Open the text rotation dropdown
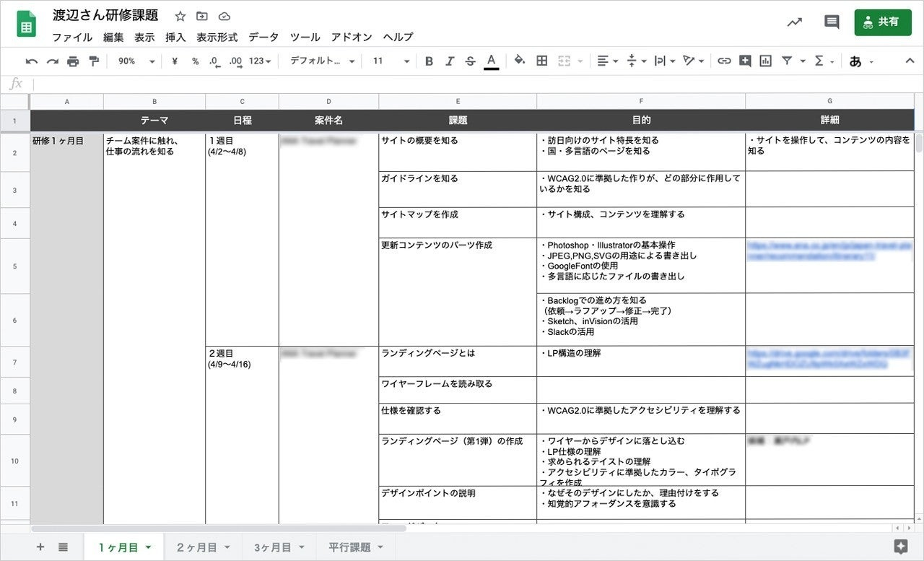Screen dimensions: 924x561 [x=693, y=61]
